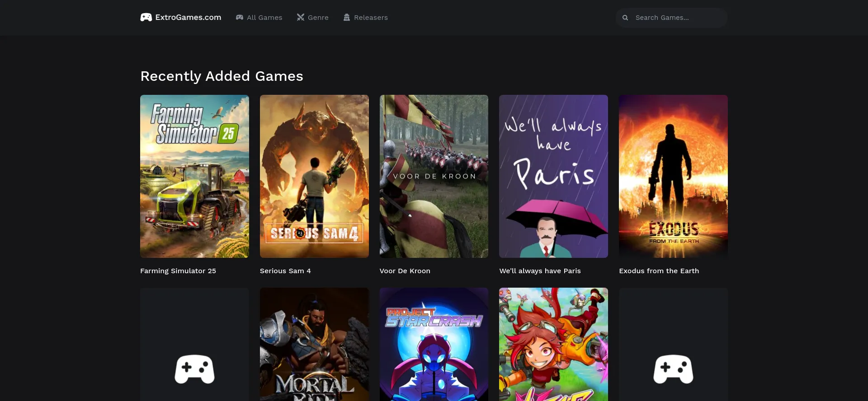Click the magnifier search icon
This screenshot has width=868, height=401.
tap(625, 18)
